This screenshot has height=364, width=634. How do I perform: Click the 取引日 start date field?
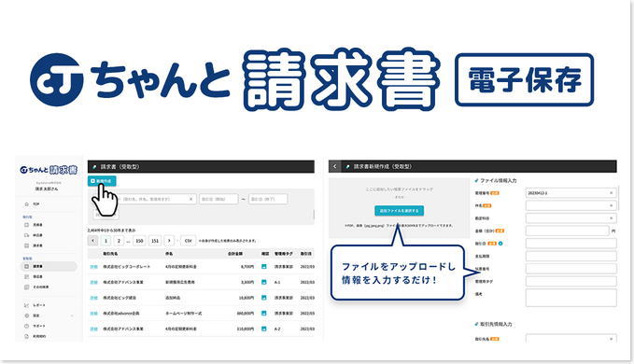click(218, 199)
